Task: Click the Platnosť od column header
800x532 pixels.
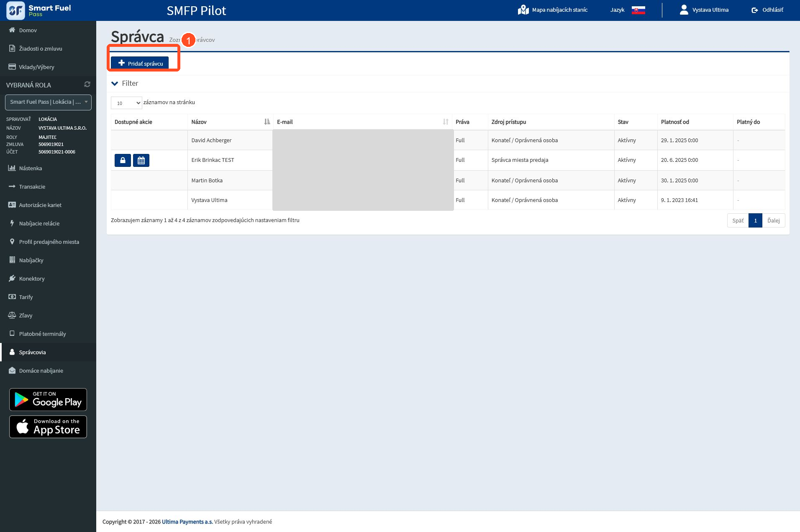Action: pyautogui.click(x=695, y=122)
